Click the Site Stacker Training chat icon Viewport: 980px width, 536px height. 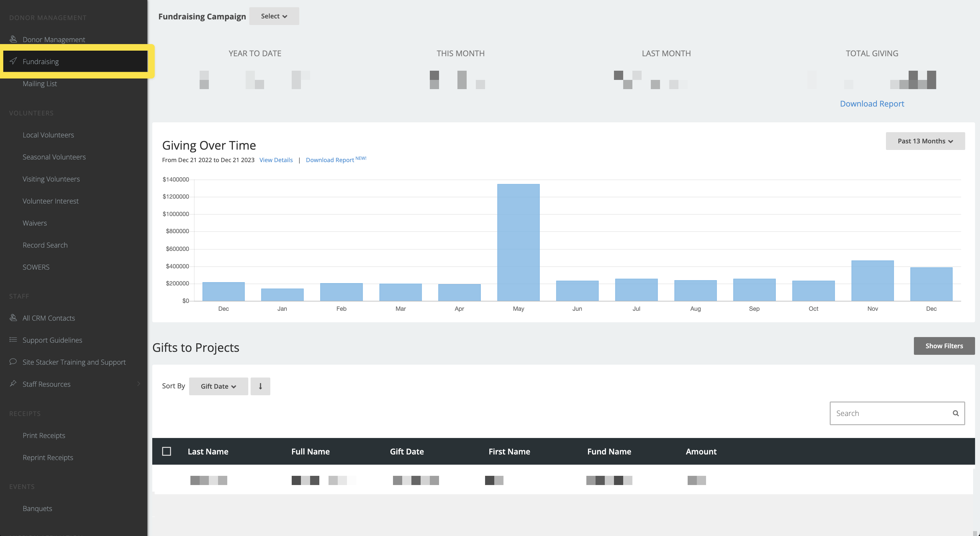point(13,362)
